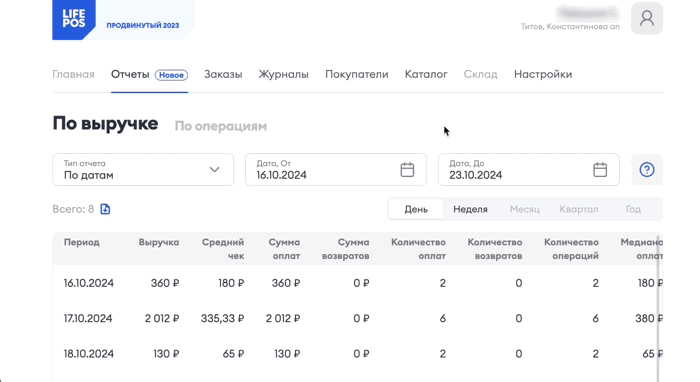
Task: Select the 17.10.2024 table row
Action: (357, 319)
